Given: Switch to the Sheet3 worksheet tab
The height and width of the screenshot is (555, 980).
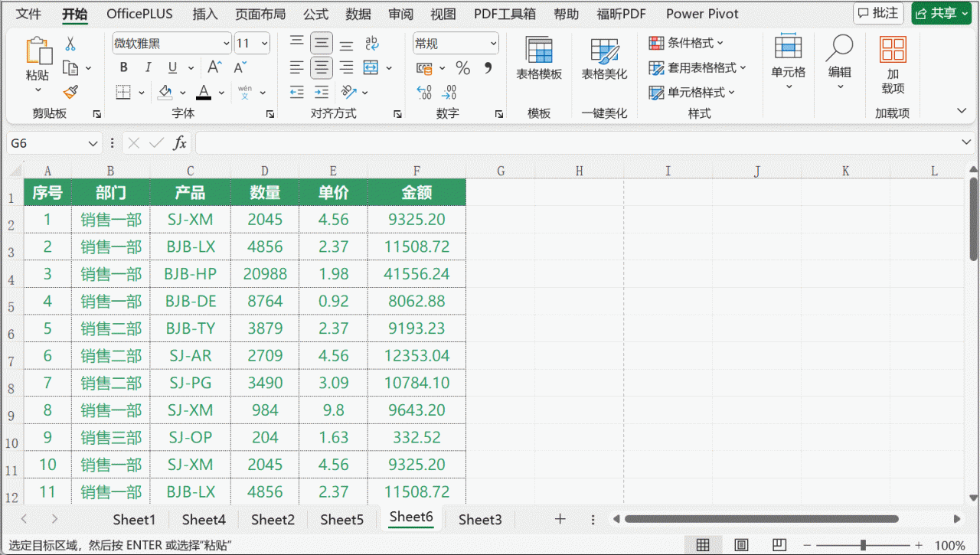Looking at the screenshot, I should pyautogui.click(x=480, y=520).
